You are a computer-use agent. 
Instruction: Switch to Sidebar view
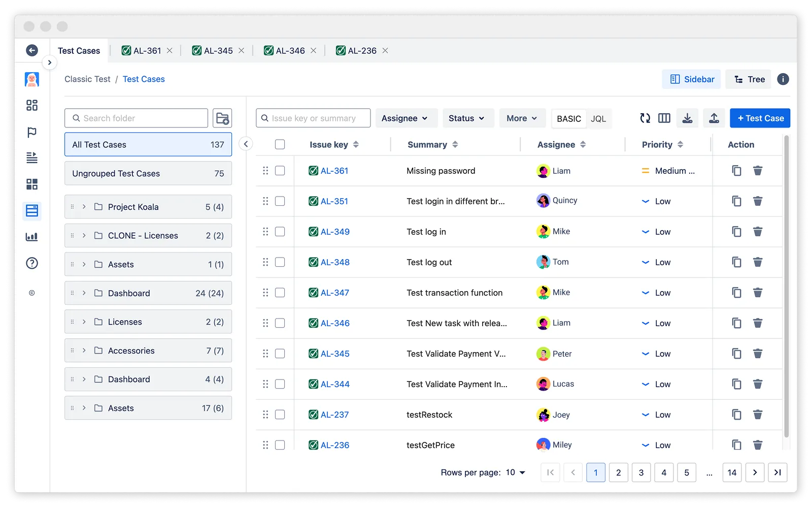[x=691, y=79]
